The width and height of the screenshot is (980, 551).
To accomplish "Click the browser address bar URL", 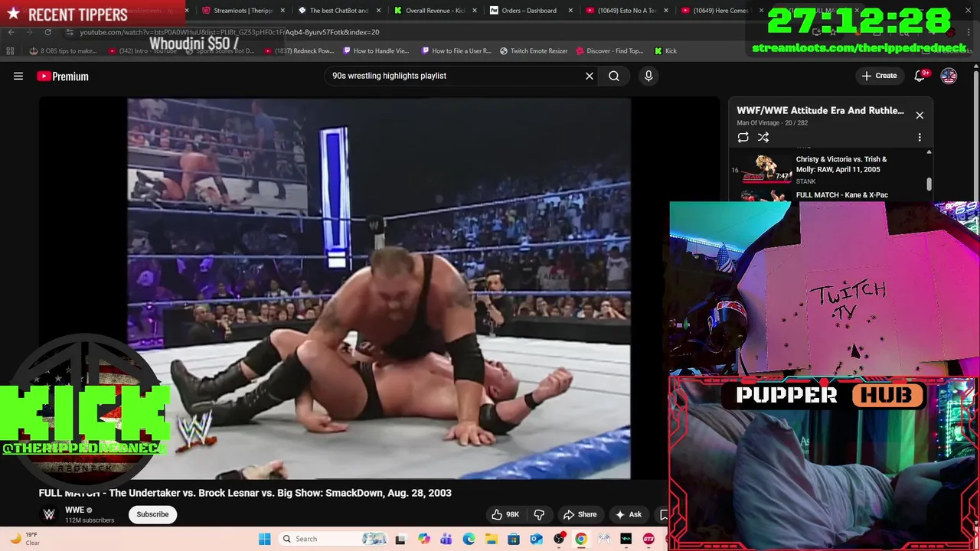I will pos(230,32).
